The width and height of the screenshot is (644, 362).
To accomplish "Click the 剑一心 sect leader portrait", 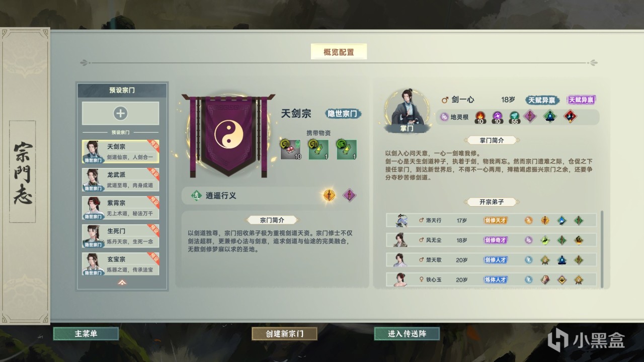I will point(406,112).
